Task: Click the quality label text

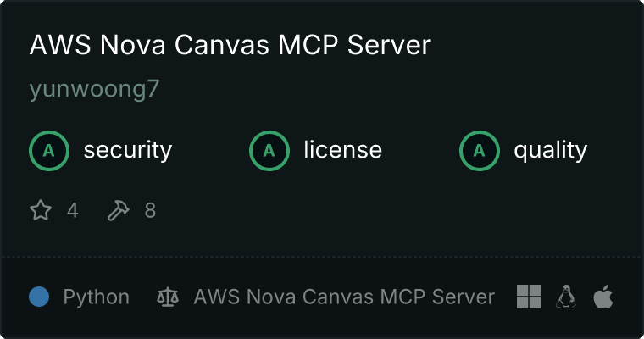Action: click(551, 150)
